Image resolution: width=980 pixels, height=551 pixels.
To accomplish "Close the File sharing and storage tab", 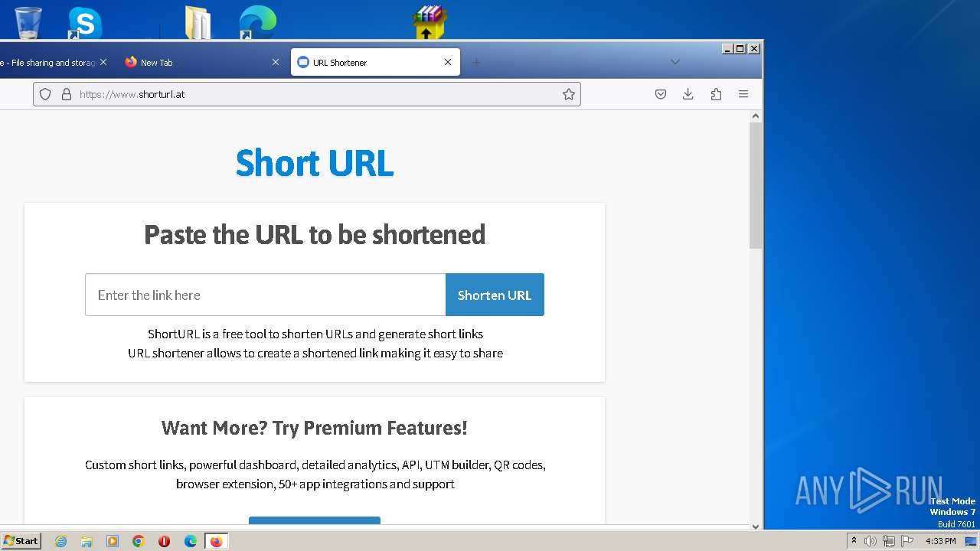I will (103, 62).
